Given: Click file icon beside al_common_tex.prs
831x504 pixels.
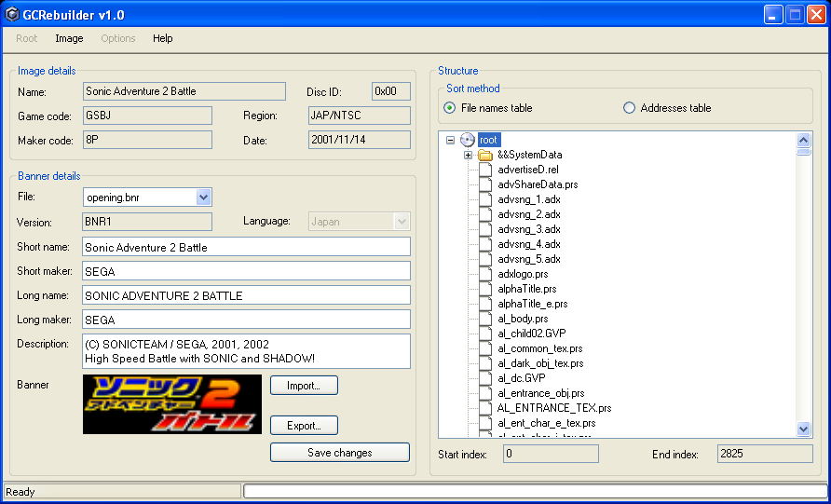Looking at the screenshot, I should pos(485,348).
